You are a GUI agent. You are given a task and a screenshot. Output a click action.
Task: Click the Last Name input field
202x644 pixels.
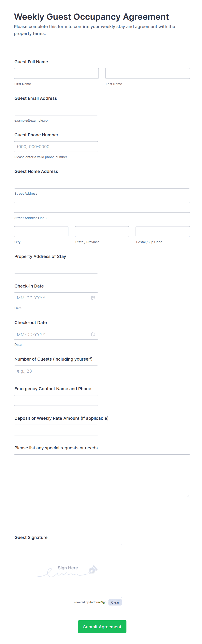tap(147, 73)
